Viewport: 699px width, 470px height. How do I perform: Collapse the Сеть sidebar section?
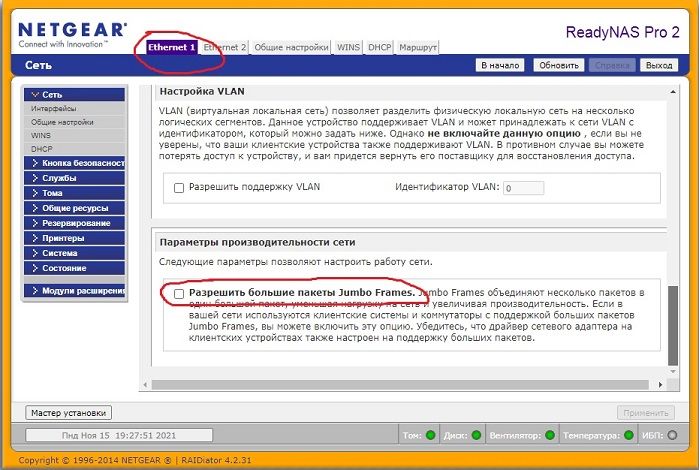74,95
